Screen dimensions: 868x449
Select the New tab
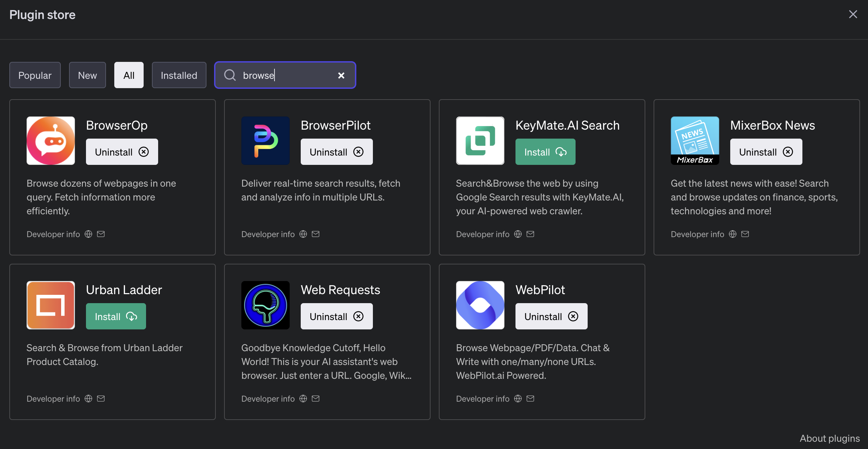click(87, 74)
